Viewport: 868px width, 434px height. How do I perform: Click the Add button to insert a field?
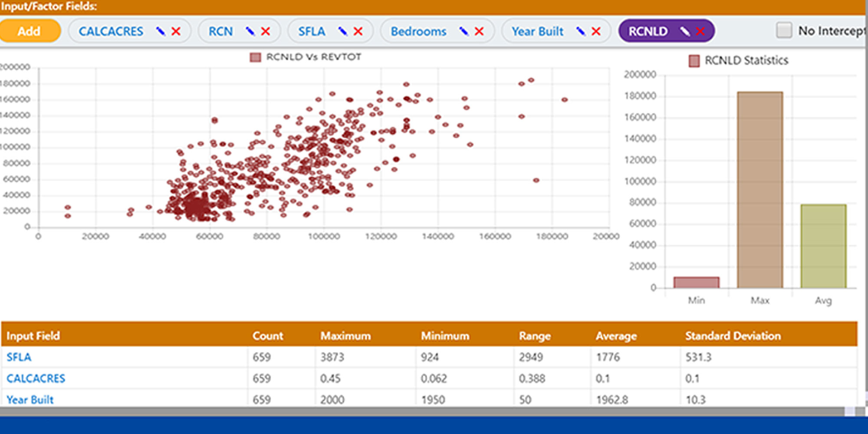tap(30, 31)
